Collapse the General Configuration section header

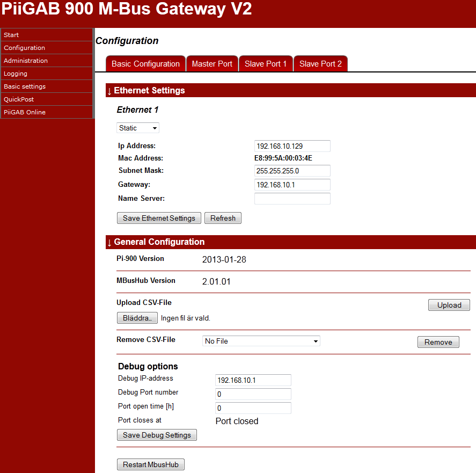pyautogui.click(x=290, y=242)
